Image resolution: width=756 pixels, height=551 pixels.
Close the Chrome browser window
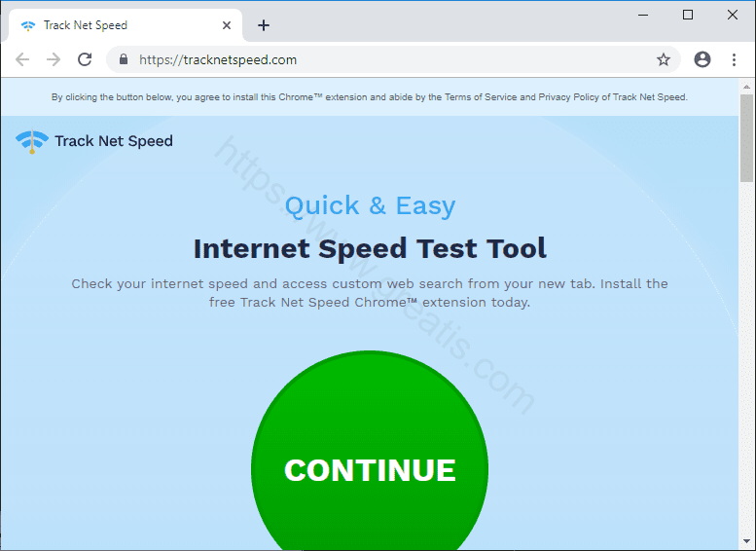(733, 15)
